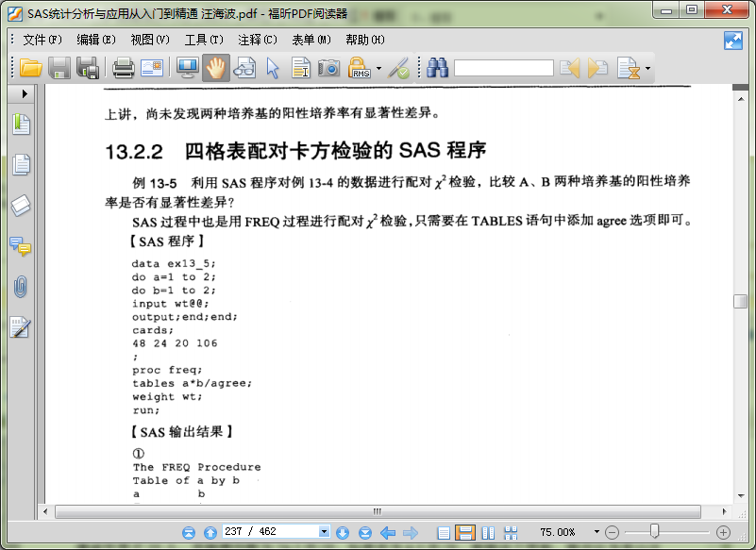
Task: Open the Pages thumbnails panel
Action: pos(21,164)
